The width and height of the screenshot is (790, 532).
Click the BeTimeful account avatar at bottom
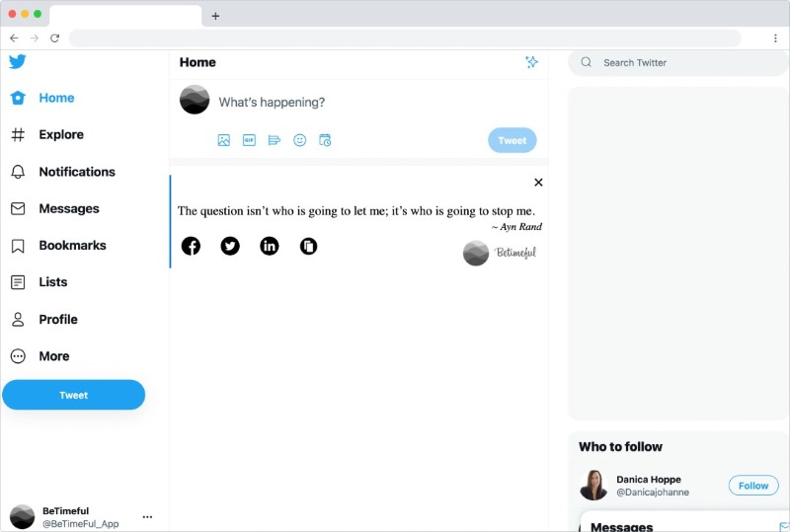pyautogui.click(x=22, y=517)
